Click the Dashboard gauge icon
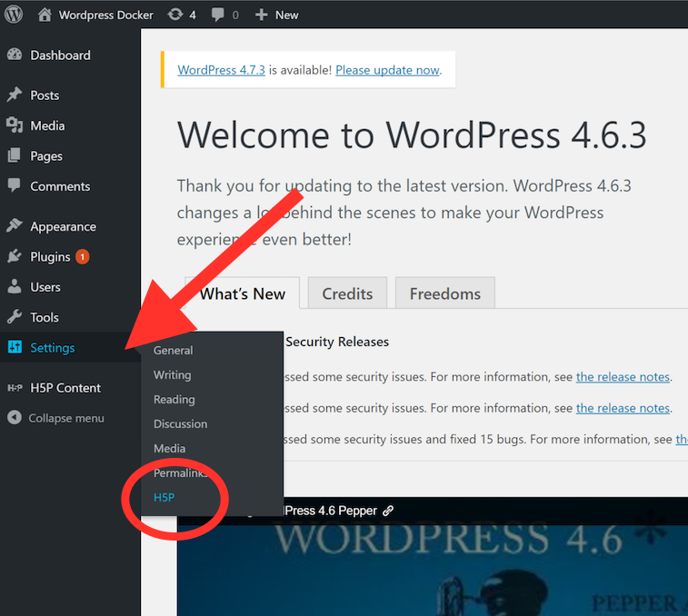This screenshot has width=688, height=616. pos(15,55)
